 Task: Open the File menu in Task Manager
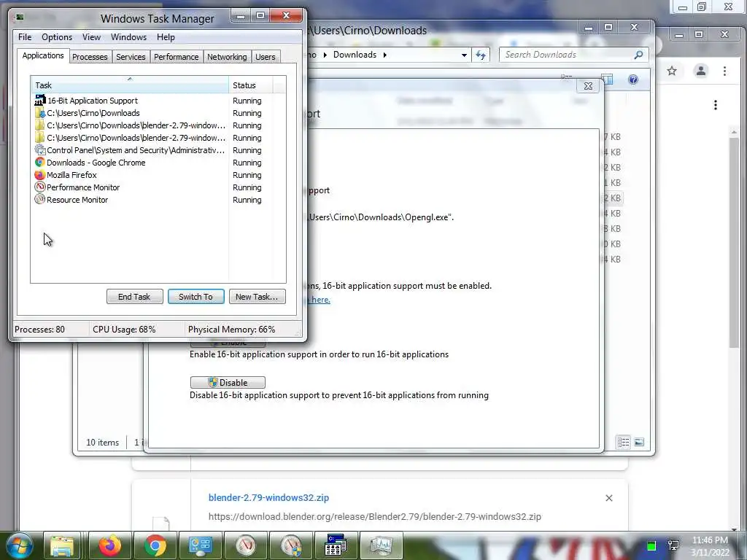click(25, 37)
